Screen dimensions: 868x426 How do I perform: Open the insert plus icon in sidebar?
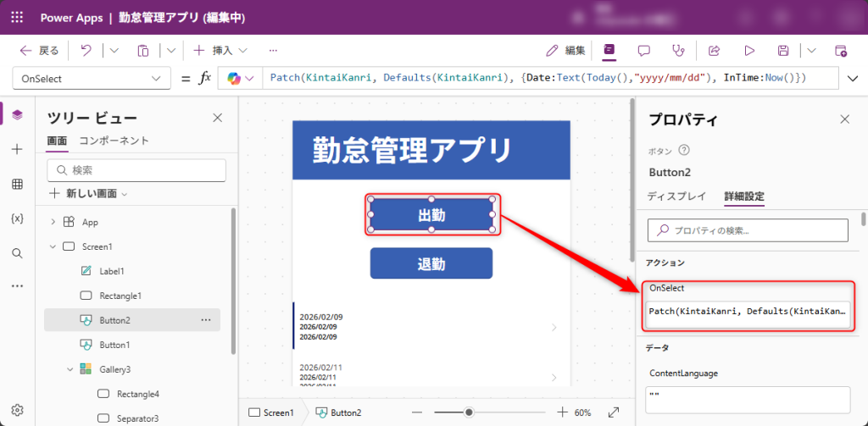point(17,149)
